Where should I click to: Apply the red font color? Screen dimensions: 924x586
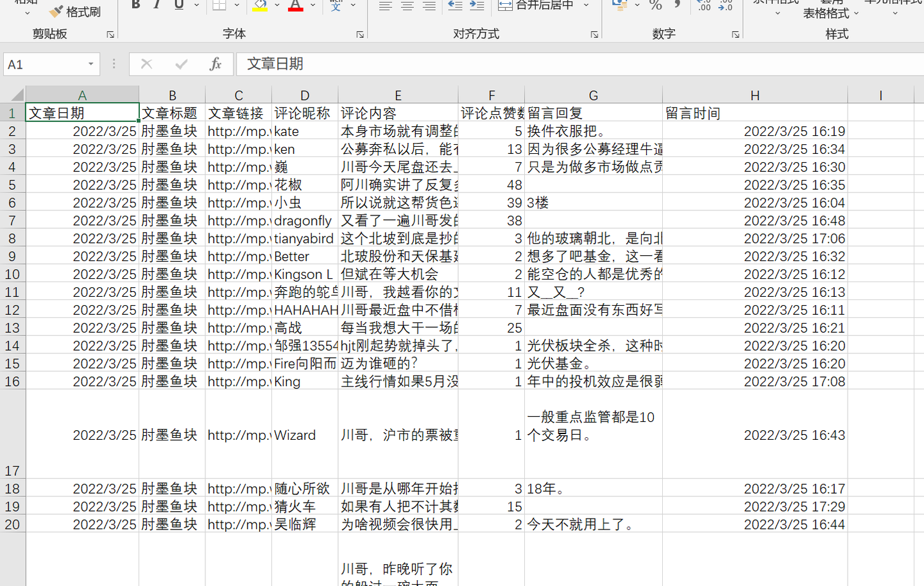295,5
